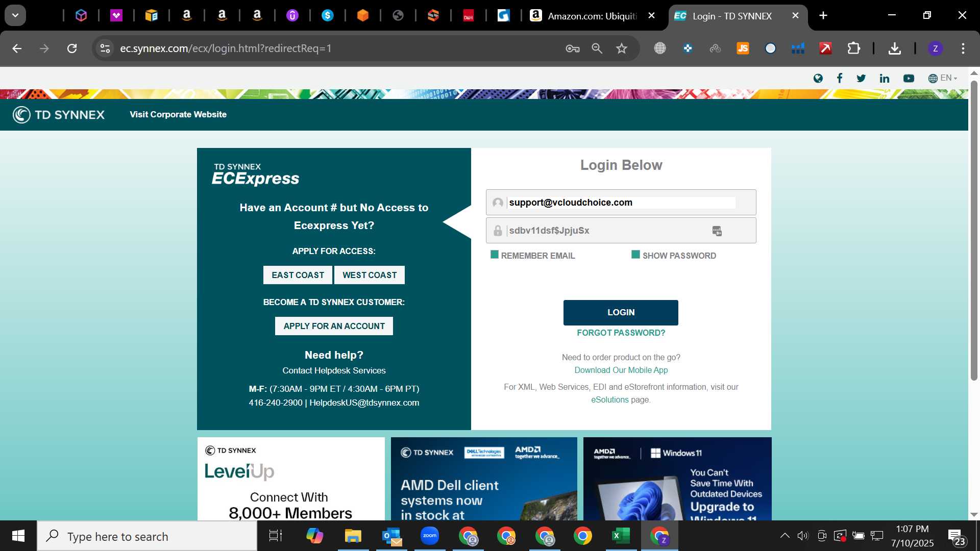
Task: Open the eSolutions page link
Action: click(x=610, y=399)
